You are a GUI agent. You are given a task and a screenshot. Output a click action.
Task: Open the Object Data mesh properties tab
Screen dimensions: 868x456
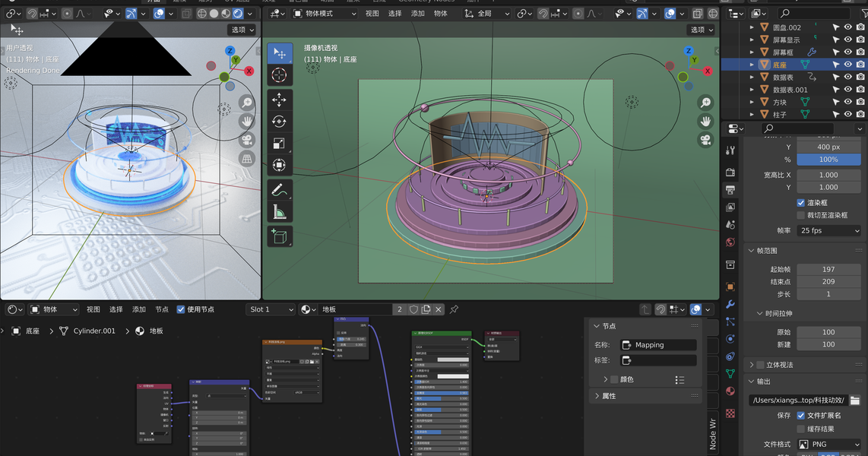[x=730, y=374]
